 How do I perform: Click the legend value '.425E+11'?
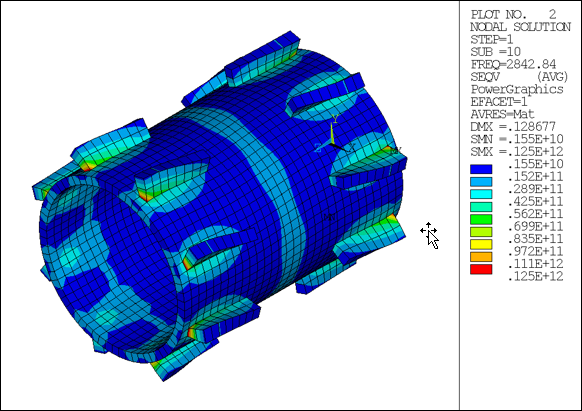(535, 201)
